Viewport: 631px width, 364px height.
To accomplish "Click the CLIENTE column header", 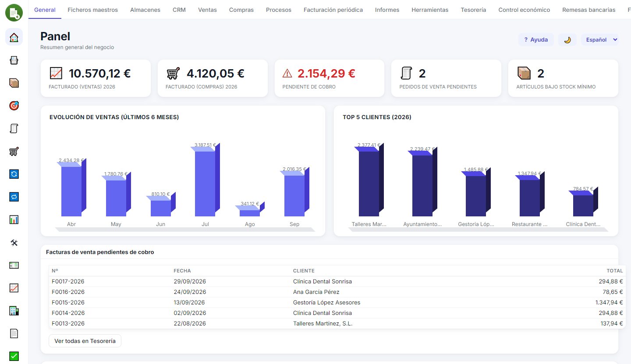I will pos(304,271).
